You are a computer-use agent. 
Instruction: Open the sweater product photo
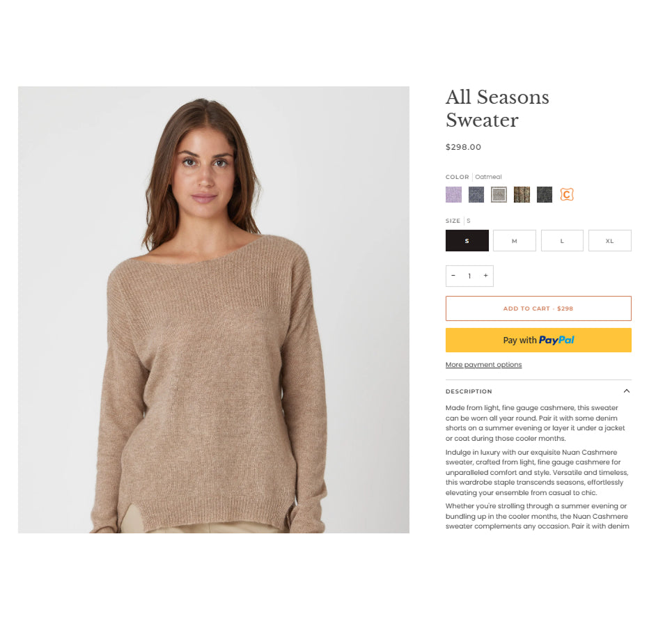(x=213, y=310)
